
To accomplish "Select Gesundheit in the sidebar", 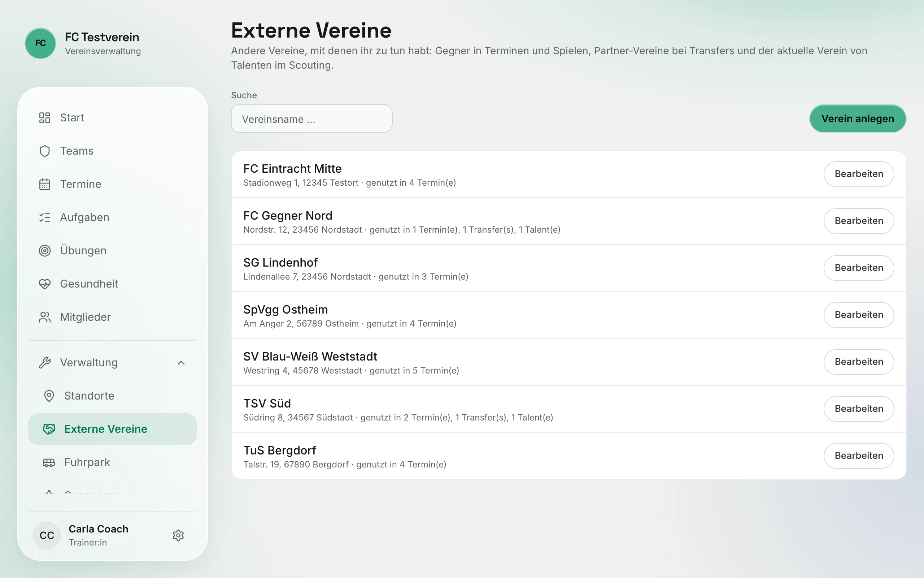I will tap(113, 284).
